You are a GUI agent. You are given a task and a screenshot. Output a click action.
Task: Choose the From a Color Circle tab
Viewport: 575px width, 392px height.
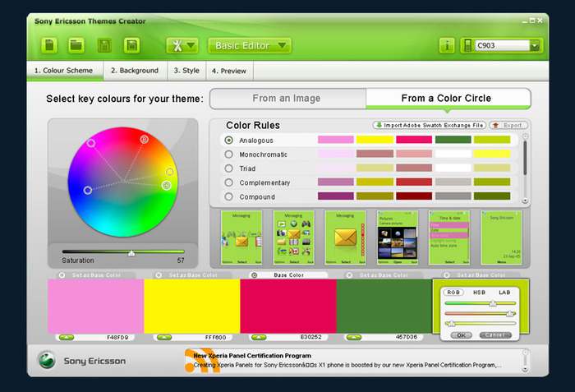[448, 99]
